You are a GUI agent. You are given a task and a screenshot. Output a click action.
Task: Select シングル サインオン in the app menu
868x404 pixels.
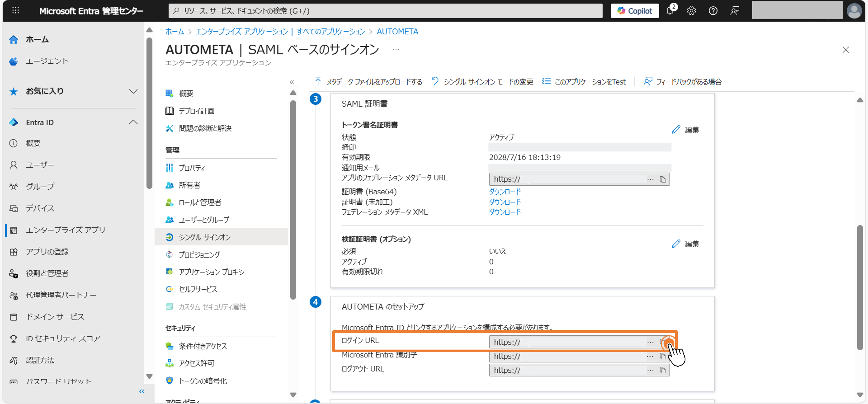pos(221,237)
